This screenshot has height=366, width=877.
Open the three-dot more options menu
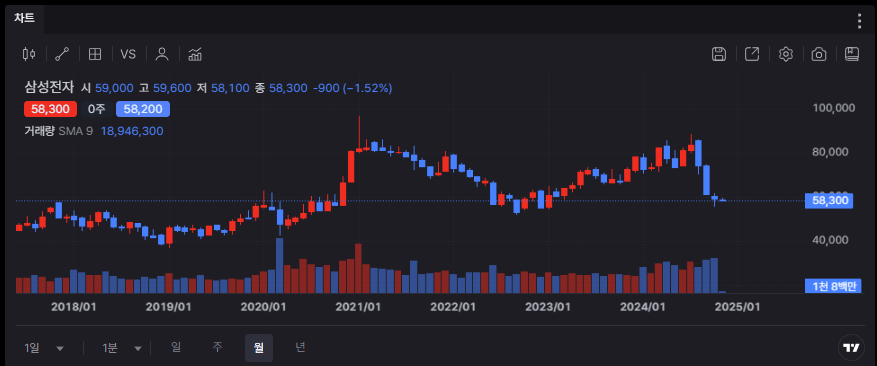coord(860,21)
